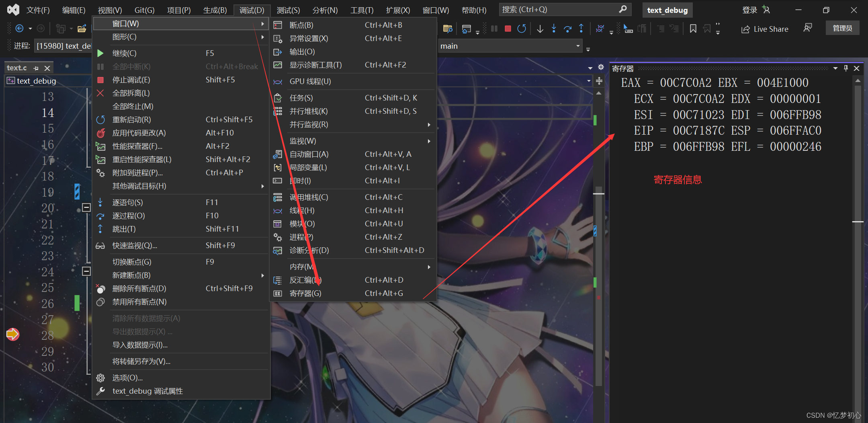Image resolution: width=868 pixels, height=423 pixels.
Task: Show Diagnostic Tools 显示诊断工具(T)
Action: click(x=353, y=65)
